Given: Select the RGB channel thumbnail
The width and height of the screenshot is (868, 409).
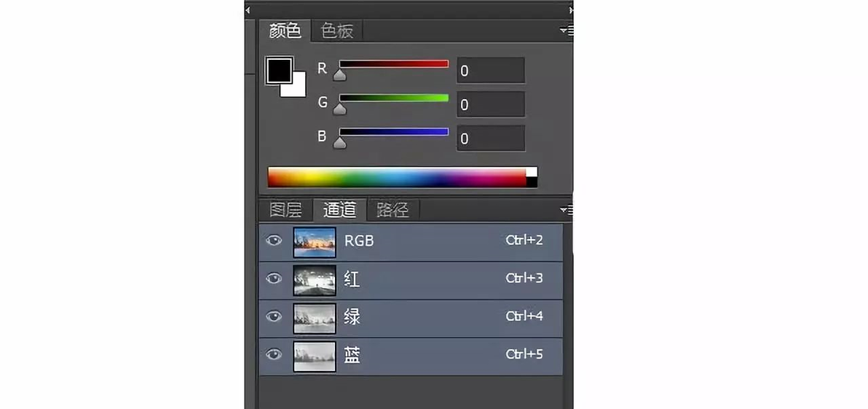Looking at the screenshot, I should [x=315, y=242].
